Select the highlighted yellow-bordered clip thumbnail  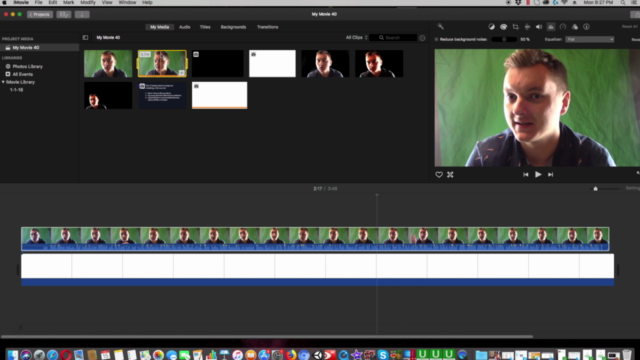pyautogui.click(x=162, y=64)
